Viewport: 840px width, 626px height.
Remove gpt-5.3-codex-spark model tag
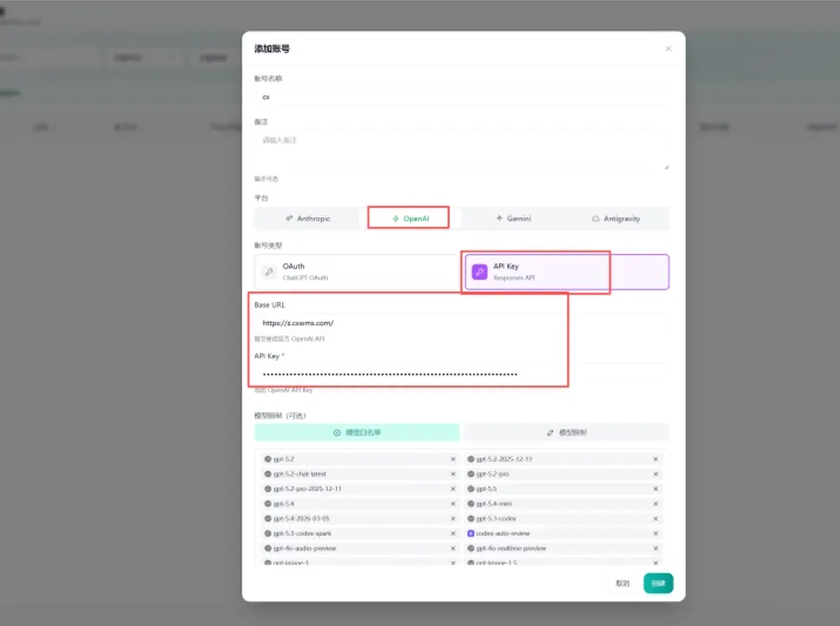point(453,533)
